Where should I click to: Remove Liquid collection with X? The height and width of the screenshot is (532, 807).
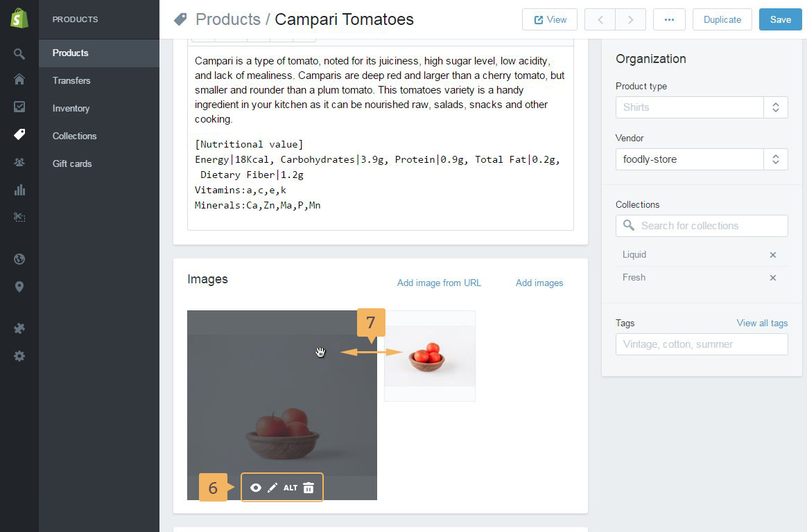click(773, 255)
